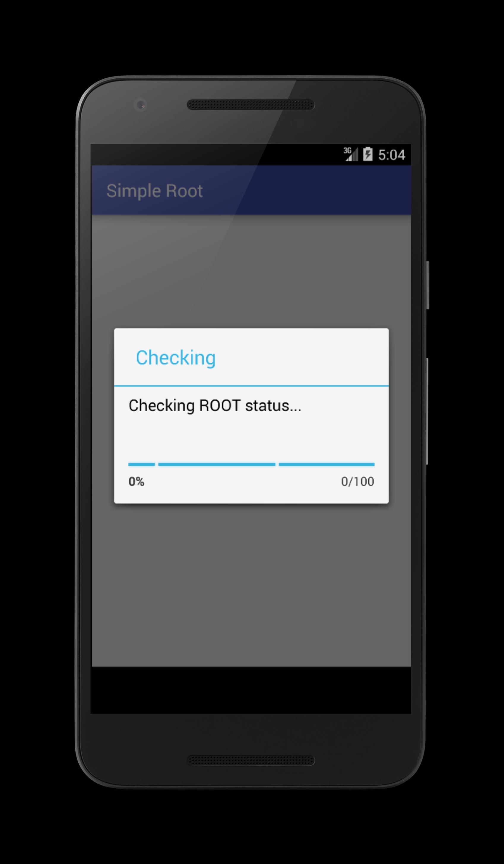Screen dimensions: 504x864
Task: Tap the top earpiece speaker grille
Action: pos(251,105)
